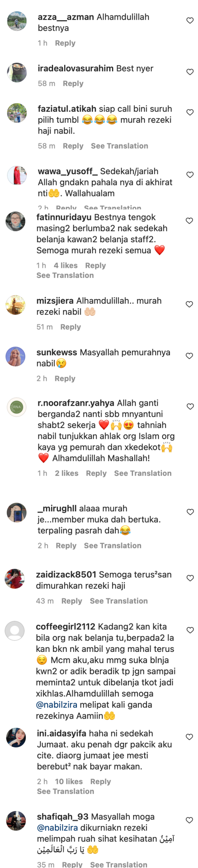198x868 pixels.
Task: Like azza__azman's comment with the heart
Action: tap(190, 21)
